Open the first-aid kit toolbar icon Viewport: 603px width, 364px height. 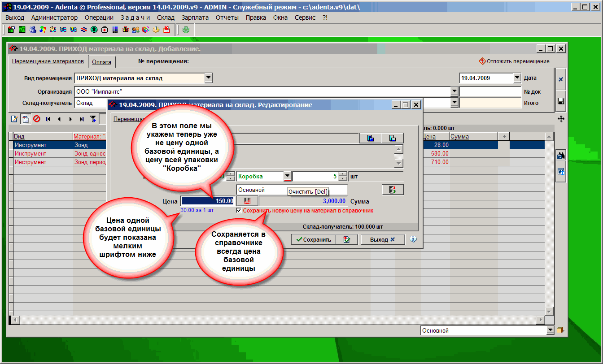(105, 30)
